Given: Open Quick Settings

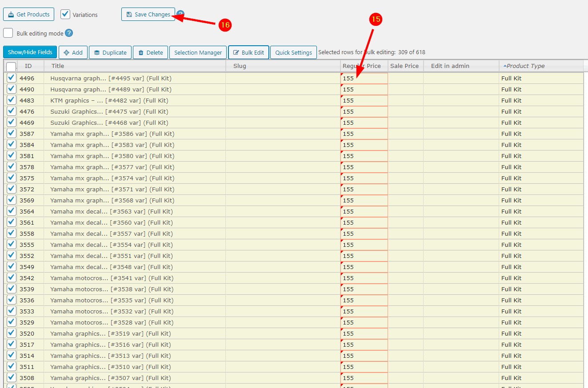Looking at the screenshot, I should (x=293, y=52).
